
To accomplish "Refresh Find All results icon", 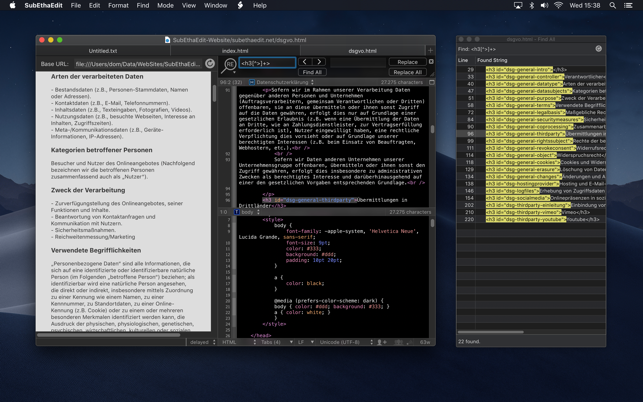I will point(598,48).
